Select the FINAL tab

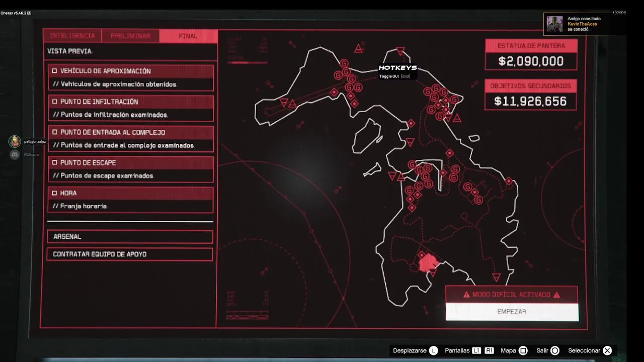188,36
